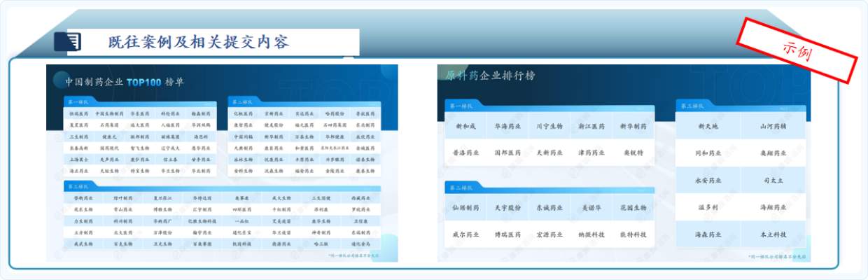868x280 pixels.
Task: Select the 新天地 cell
Action: coord(708,127)
